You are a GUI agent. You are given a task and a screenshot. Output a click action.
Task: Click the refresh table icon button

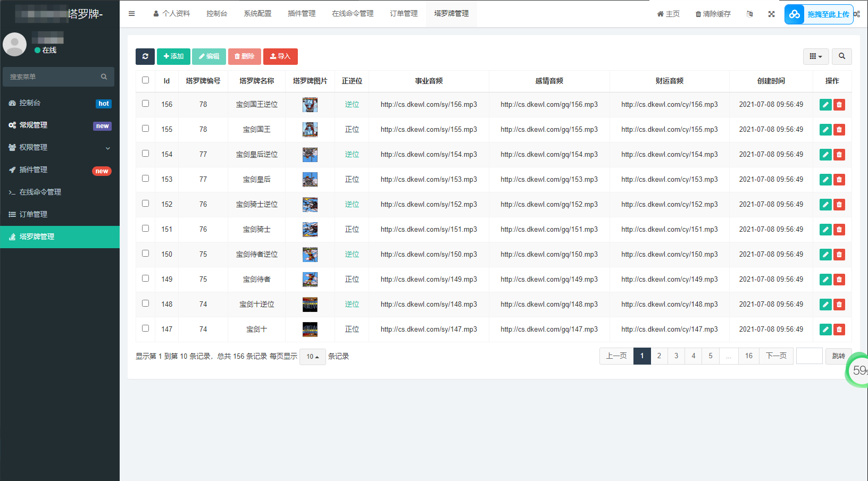(145, 56)
